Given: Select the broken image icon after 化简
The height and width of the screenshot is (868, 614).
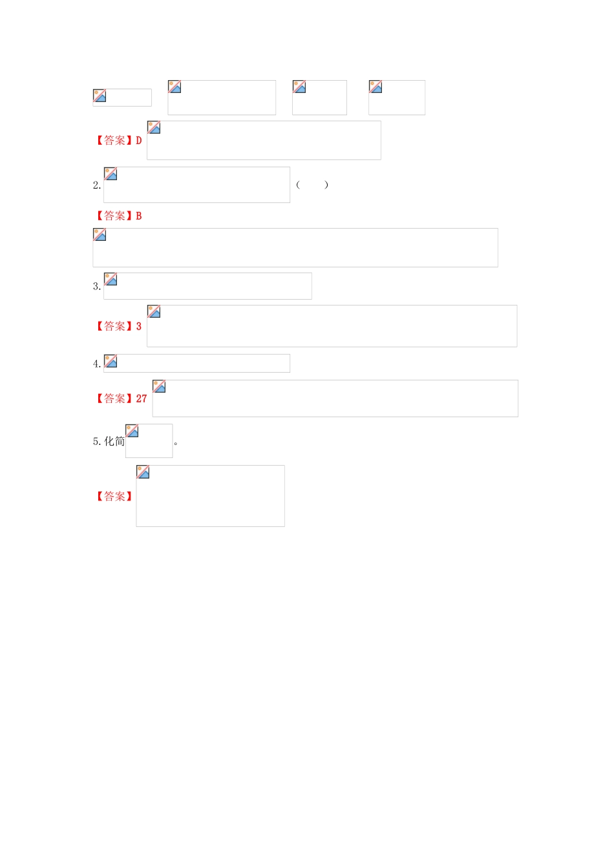Looking at the screenshot, I should tap(132, 431).
